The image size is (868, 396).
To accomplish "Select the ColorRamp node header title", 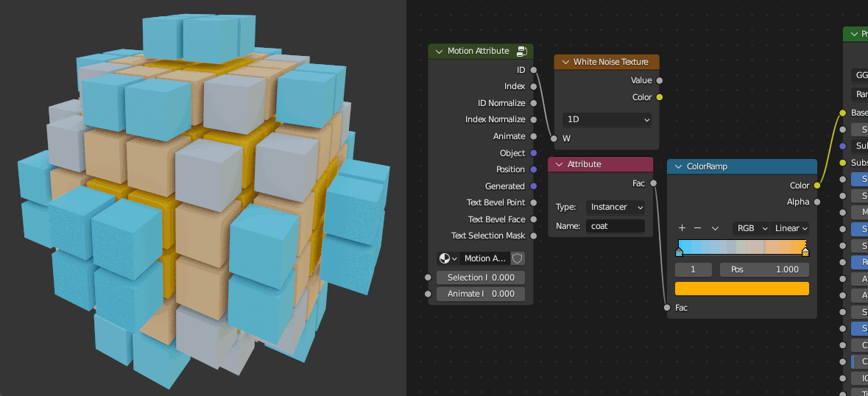I will pyautogui.click(x=707, y=166).
